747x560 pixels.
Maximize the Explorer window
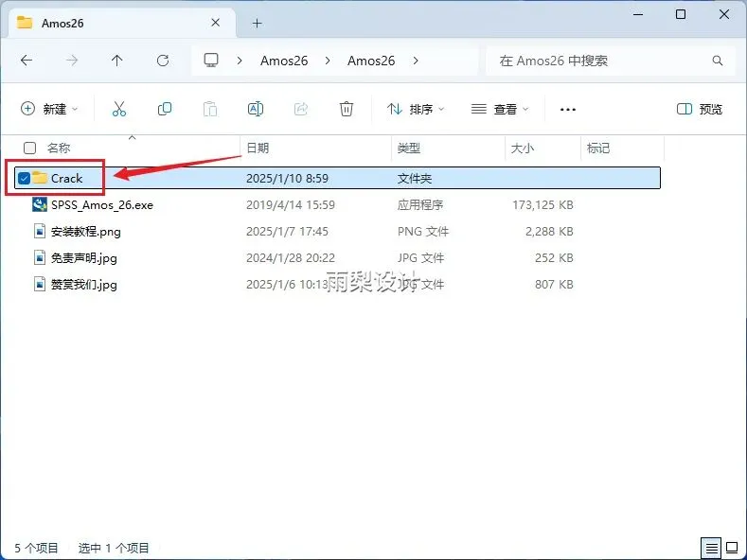point(681,14)
